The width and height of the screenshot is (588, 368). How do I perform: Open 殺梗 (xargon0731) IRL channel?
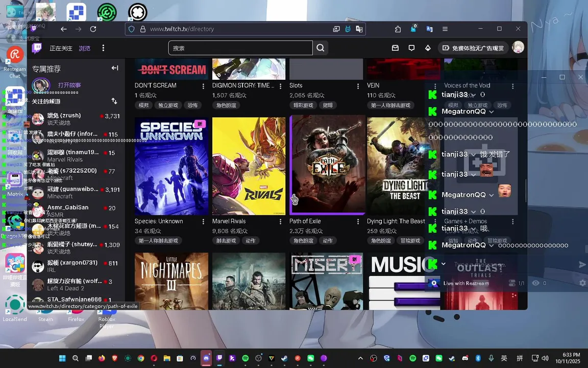click(x=76, y=266)
